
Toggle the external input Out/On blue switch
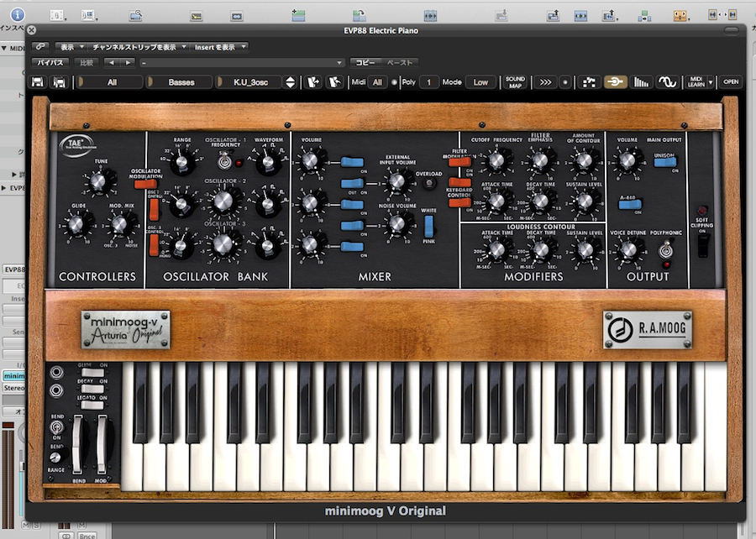point(353,183)
